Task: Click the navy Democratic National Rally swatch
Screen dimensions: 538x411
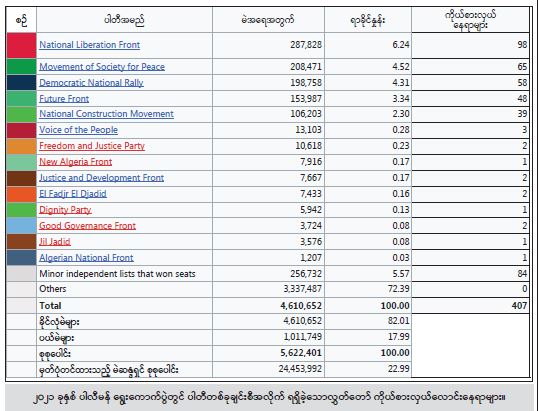Action: pyautogui.click(x=21, y=83)
